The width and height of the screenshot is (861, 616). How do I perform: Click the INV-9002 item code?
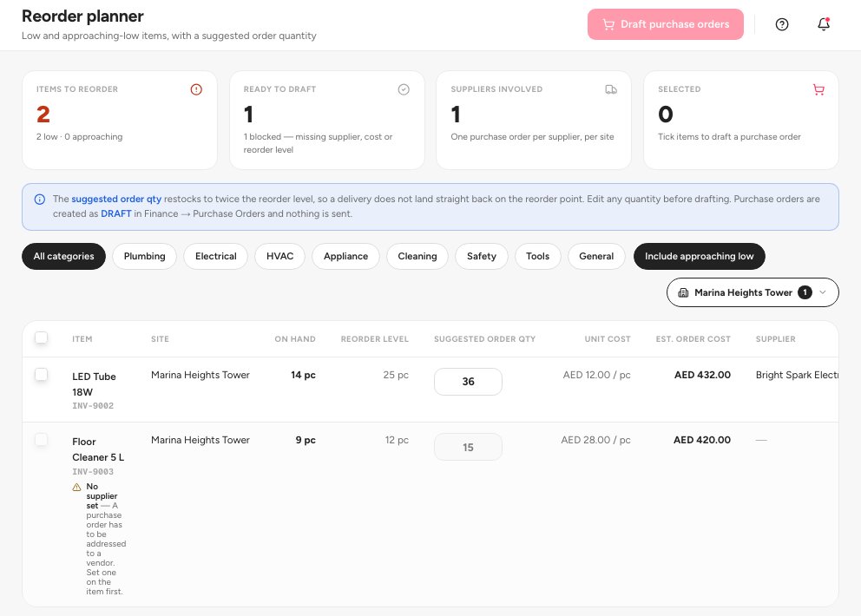[x=93, y=406]
